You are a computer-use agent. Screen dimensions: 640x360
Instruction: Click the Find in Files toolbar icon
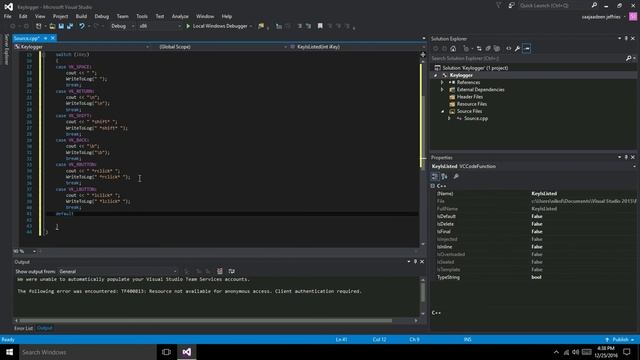tap(261, 26)
